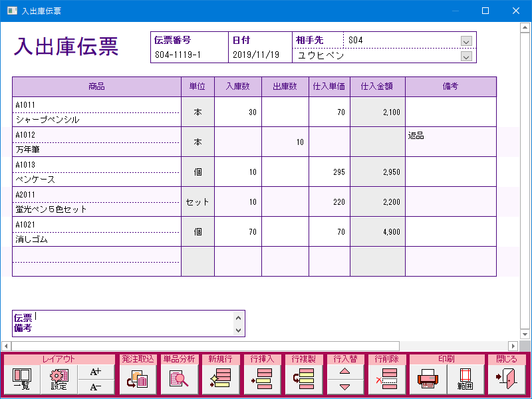This screenshot has height=399, width=532.
Task: Click 仕入金額 2,950 cell
Action: click(377, 172)
